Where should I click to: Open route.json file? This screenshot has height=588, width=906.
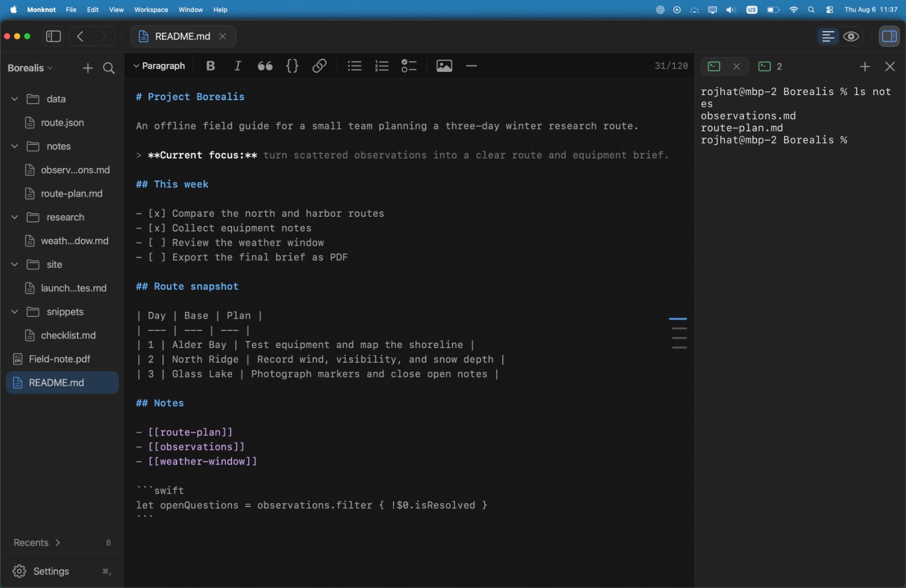62,123
